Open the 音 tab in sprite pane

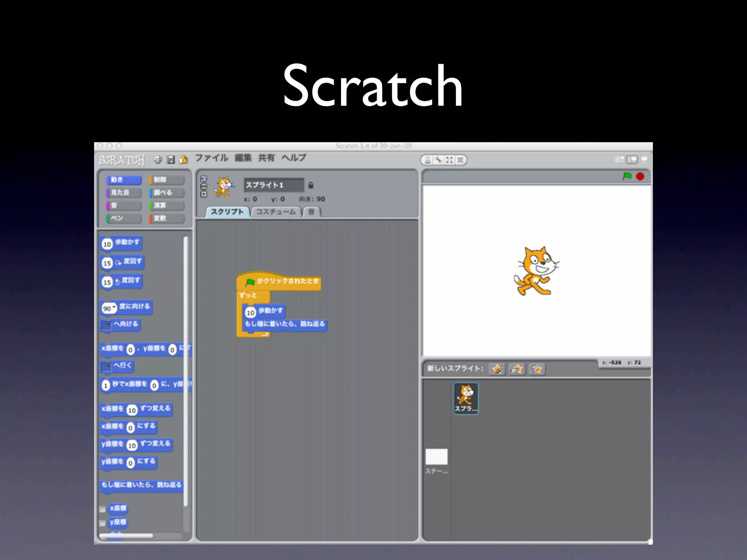point(311,212)
